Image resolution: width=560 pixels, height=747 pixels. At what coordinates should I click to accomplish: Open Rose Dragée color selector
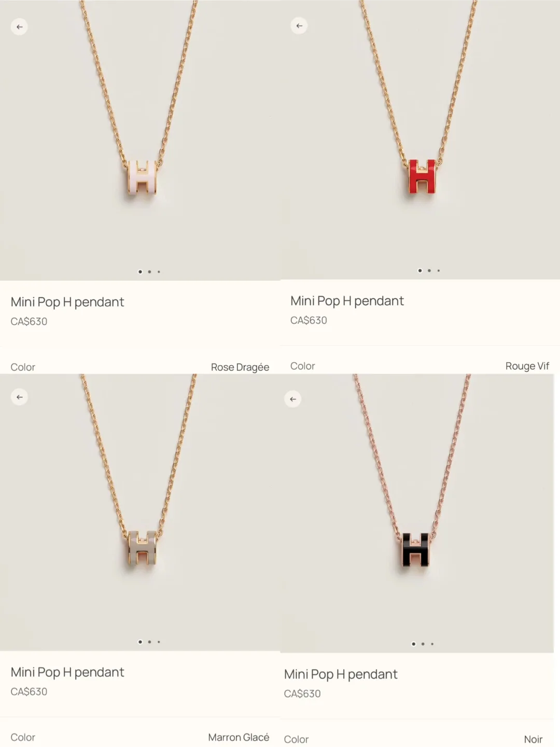coord(140,367)
